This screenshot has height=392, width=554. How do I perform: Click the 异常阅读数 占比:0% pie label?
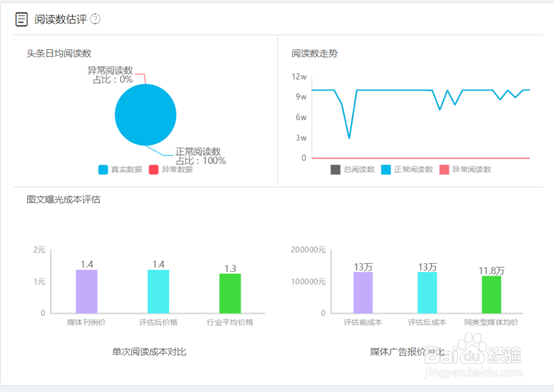tap(110, 75)
